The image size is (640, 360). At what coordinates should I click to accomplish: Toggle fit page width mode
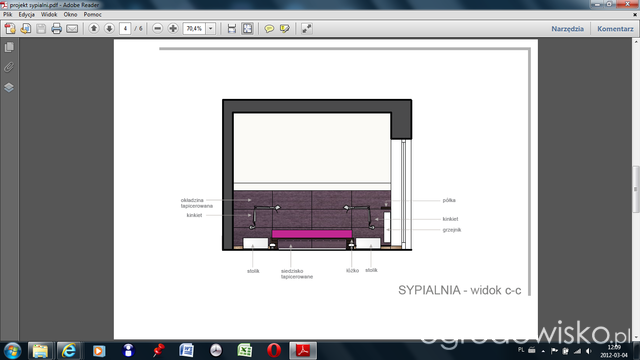coord(232,29)
